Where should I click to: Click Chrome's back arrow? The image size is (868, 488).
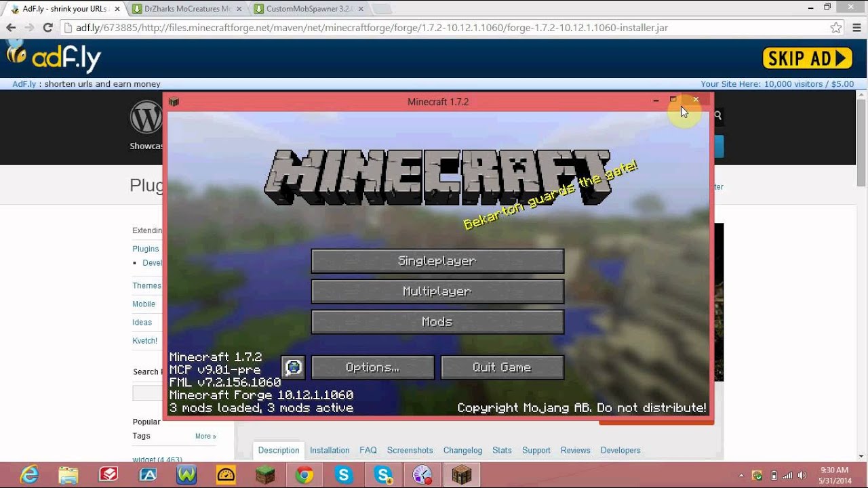click(11, 28)
